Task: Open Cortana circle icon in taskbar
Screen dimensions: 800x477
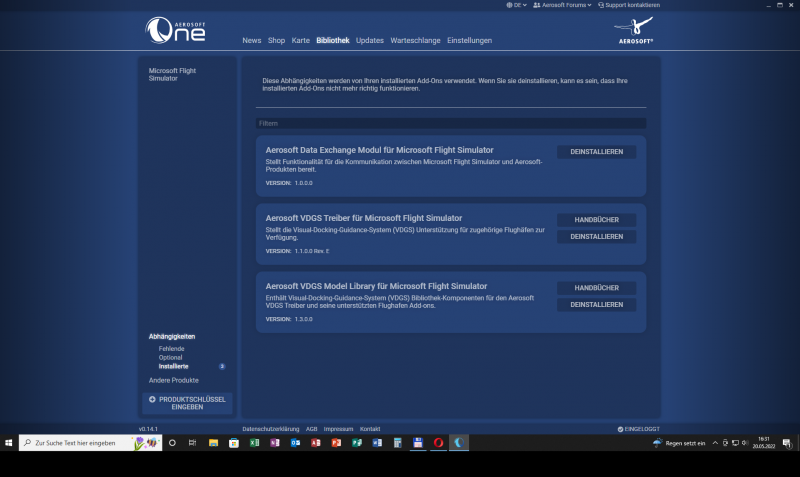Action: point(172,443)
